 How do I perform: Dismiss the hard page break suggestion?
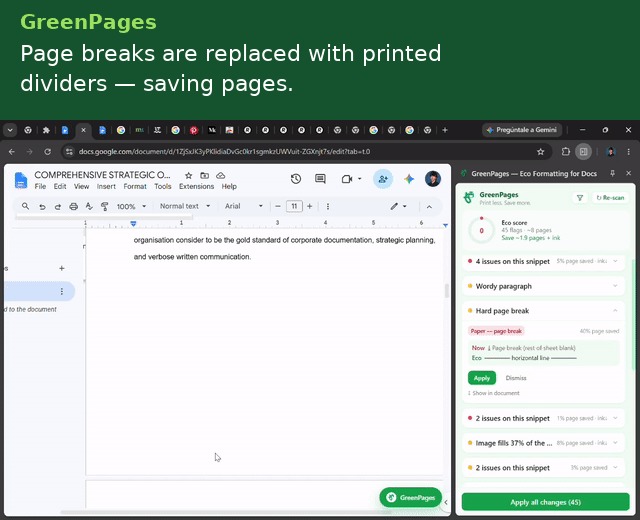pos(516,378)
